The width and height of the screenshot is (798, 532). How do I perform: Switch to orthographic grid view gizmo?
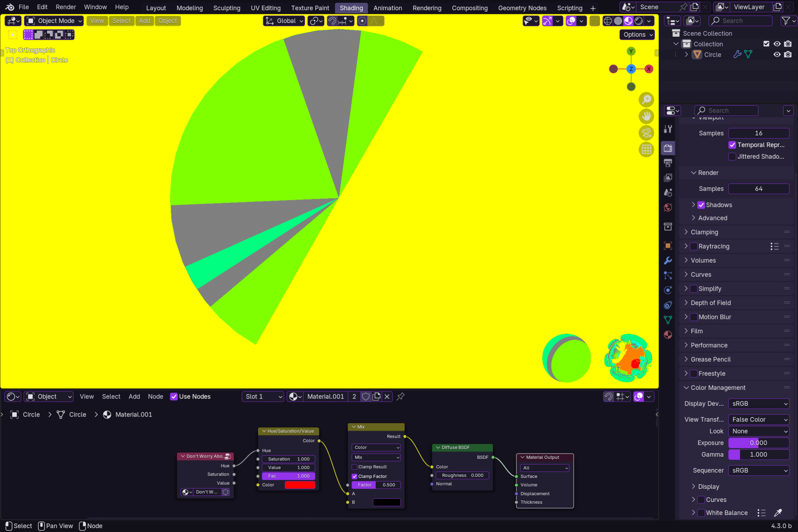pyautogui.click(x=646, y=150)
